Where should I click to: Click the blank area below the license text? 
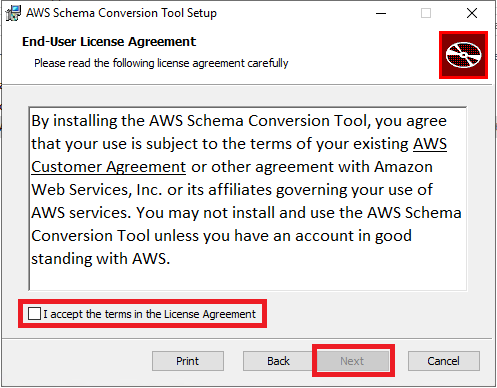(248, 279)
